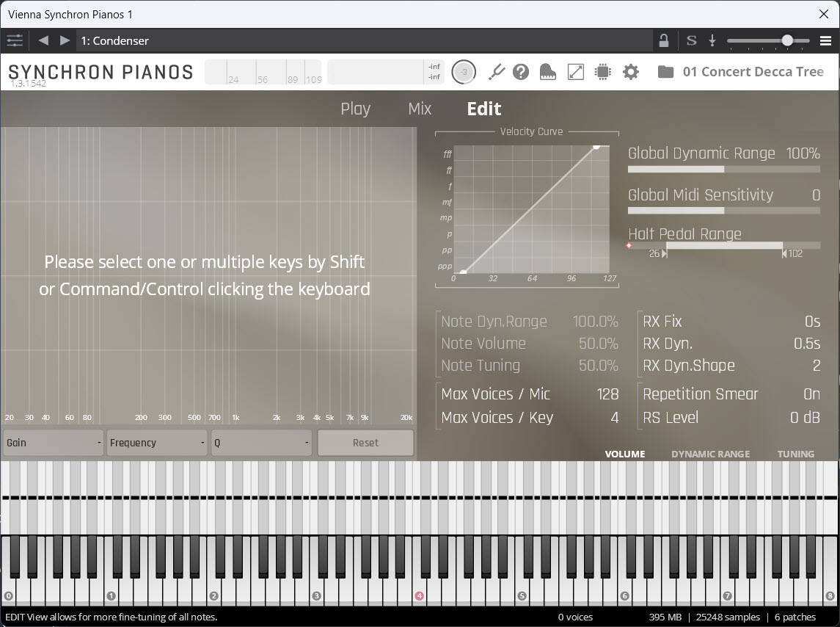840x627 pixels.
Task: Go to next preset with right arrow
Action: click(65, 40)
